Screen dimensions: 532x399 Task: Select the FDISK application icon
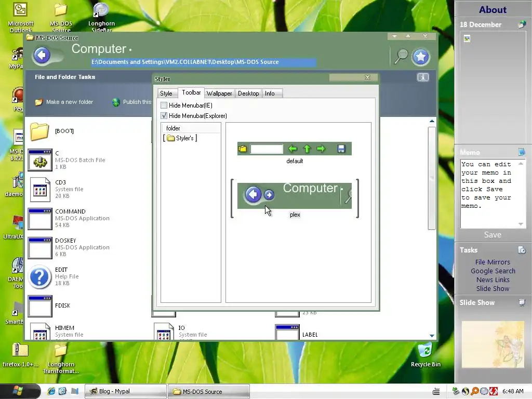(40, 306)
